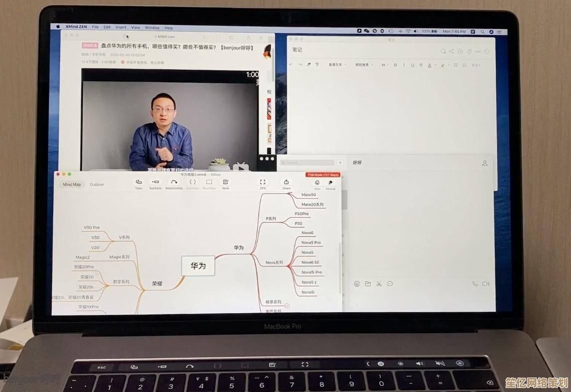
Task: Open the File menu
Action: (95, 27)
